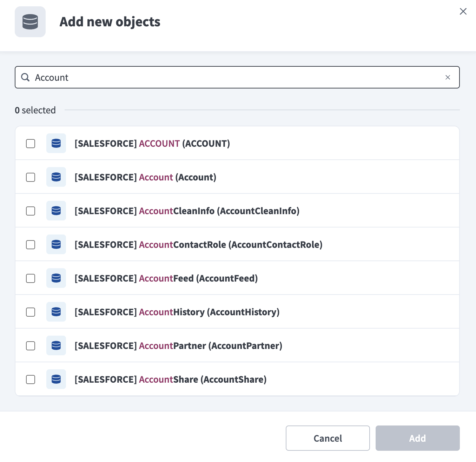Click the Cancel button
476x462 pixels.
point(328,438)
